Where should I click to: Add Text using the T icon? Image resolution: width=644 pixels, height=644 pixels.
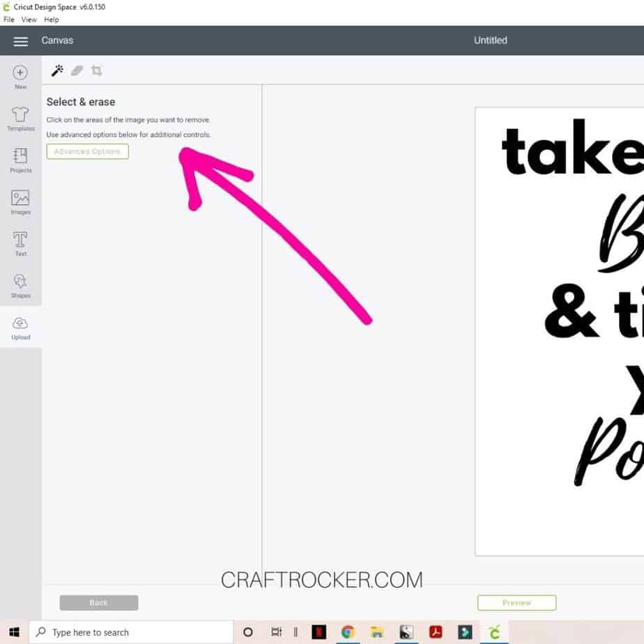coord(20,240)
